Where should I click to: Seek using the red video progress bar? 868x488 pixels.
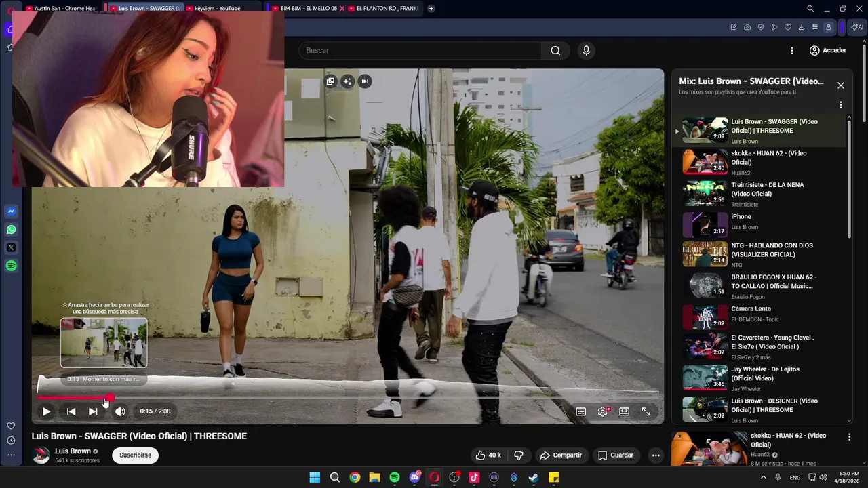coord(347,398)
